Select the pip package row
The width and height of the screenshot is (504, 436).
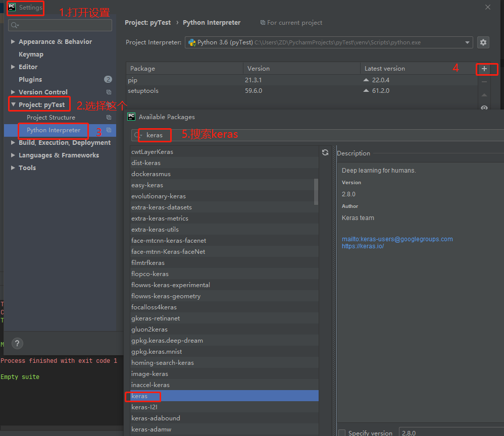(301, 80)
